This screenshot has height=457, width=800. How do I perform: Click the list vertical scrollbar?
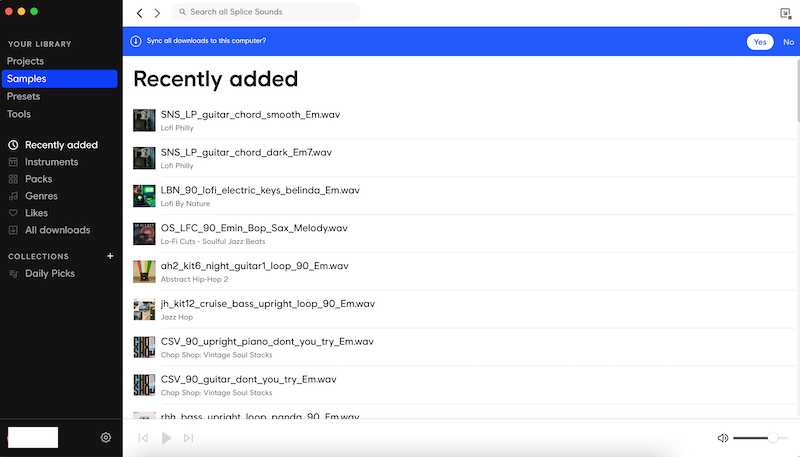797,91
